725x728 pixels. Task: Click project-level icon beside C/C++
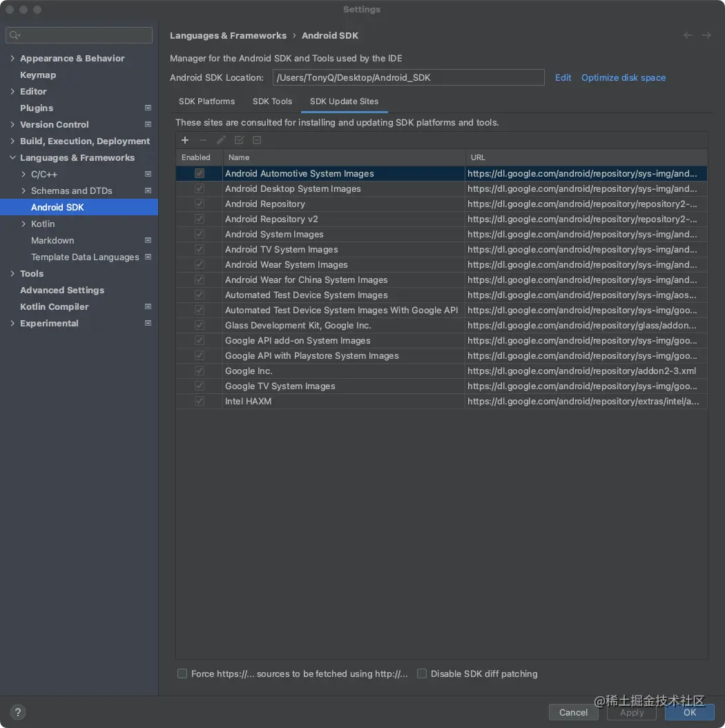click(148, 174)
